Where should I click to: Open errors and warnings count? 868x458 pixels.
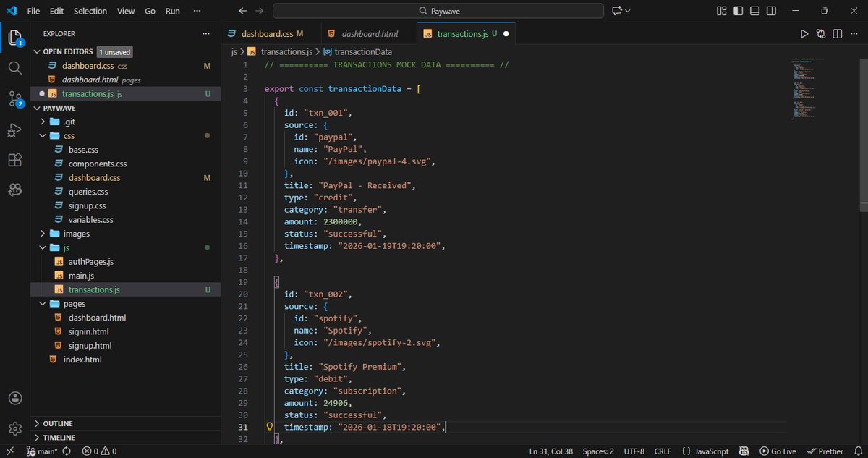click(99, 451)
